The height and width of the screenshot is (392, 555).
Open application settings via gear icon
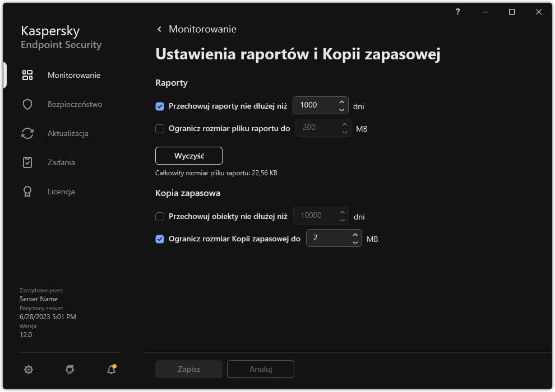click(28, 369)
